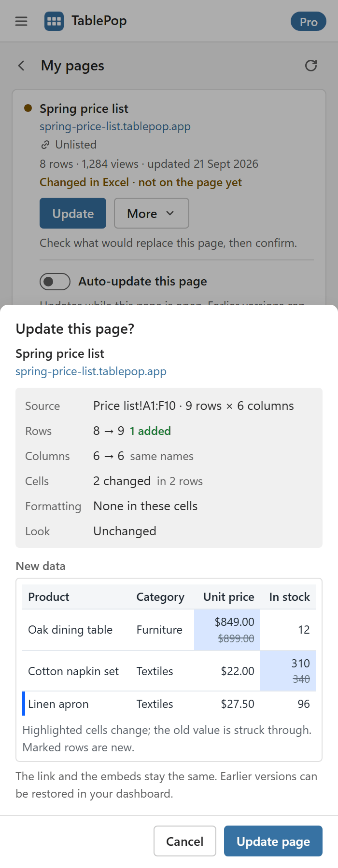
Task: Open spring-price-list.tablepop.app link in the dialog
Action: 91,371
